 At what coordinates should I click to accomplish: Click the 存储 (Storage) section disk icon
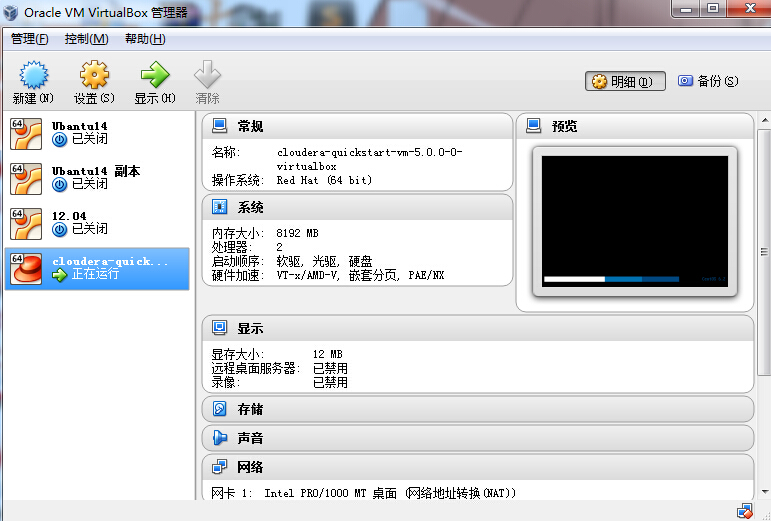[219, 409]
